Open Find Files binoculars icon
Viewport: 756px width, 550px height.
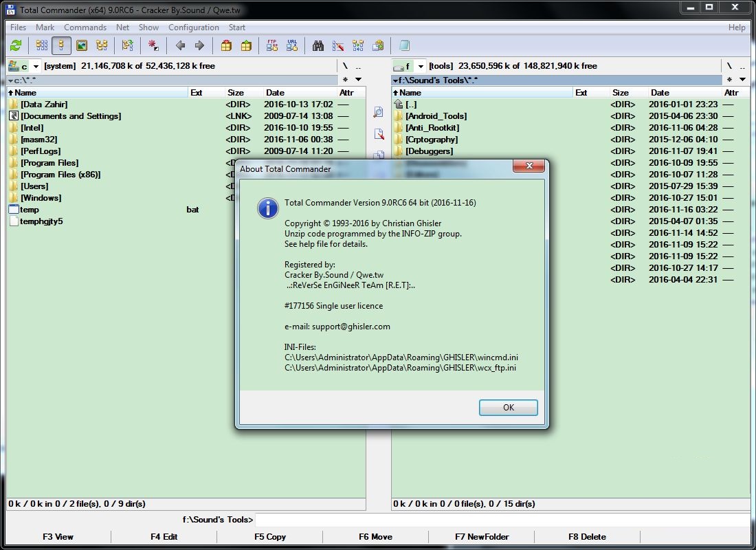point(318,46)
